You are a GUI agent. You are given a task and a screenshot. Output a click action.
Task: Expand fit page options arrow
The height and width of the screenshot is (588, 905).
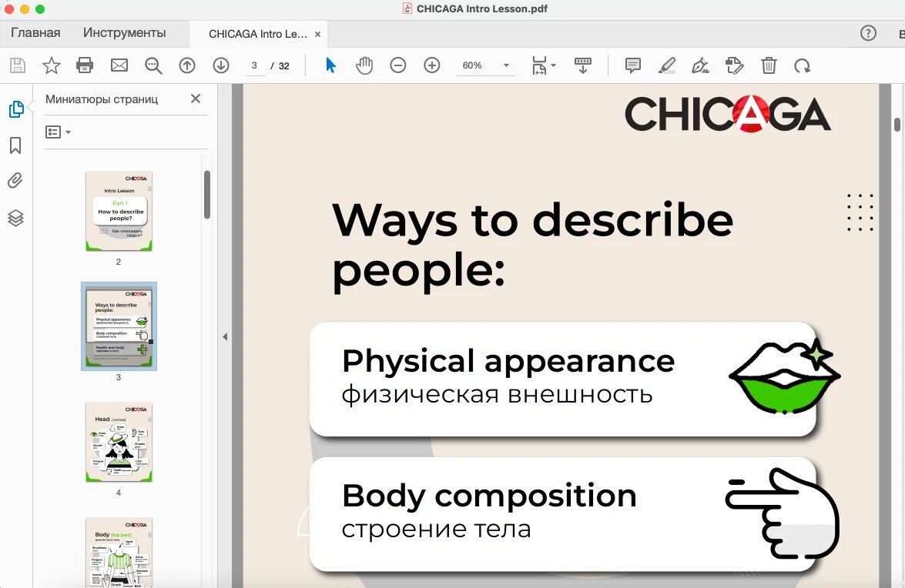click(x=554, y=65)
